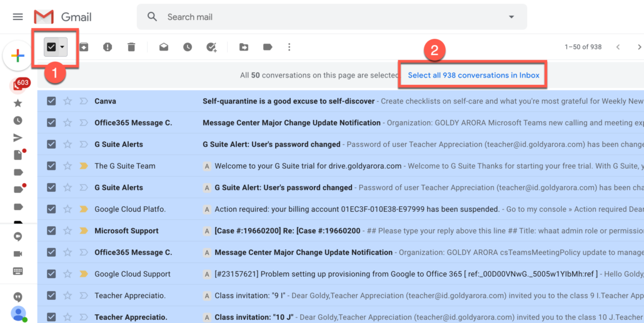The height and width of the screenshot is (323, 644).
Task: Go to older page arrow
Action: click(x=639, y=47)
